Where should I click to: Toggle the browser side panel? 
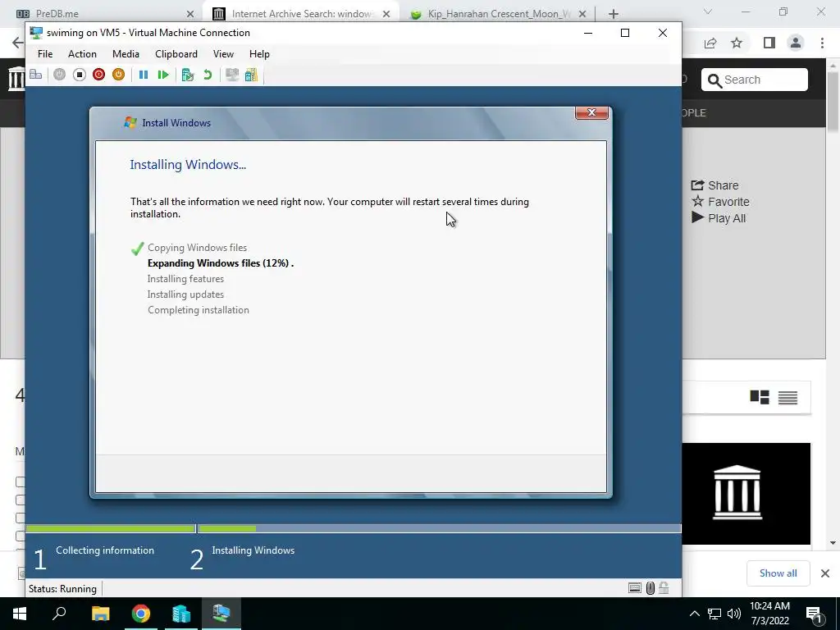tap(769, 43)
